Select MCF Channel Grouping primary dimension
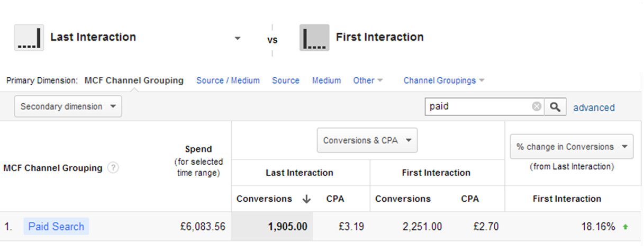The height and width of the screenshot is (251, 644). point(134,80)
